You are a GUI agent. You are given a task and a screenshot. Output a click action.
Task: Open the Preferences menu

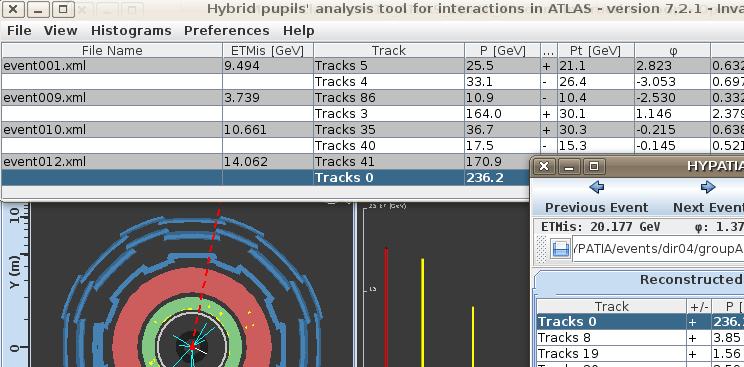(x=226, y=31)
